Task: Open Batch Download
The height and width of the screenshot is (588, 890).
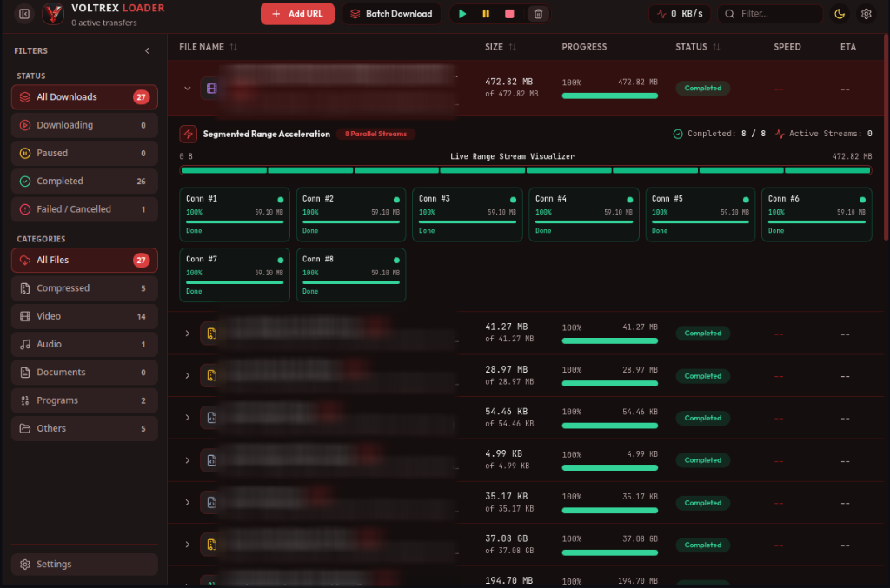Action: (x=392, y=14)
